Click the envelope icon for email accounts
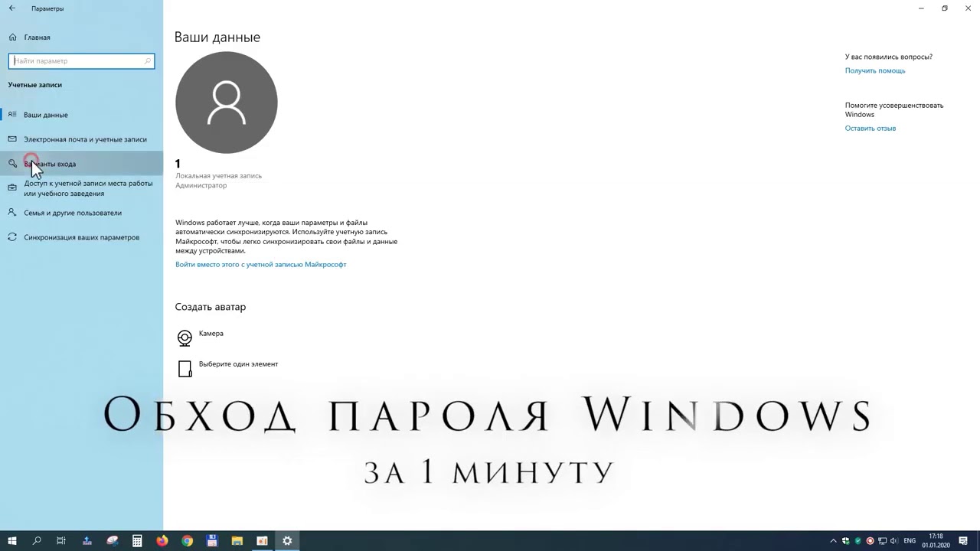This screenshot has height=551, width=980. 12,139
